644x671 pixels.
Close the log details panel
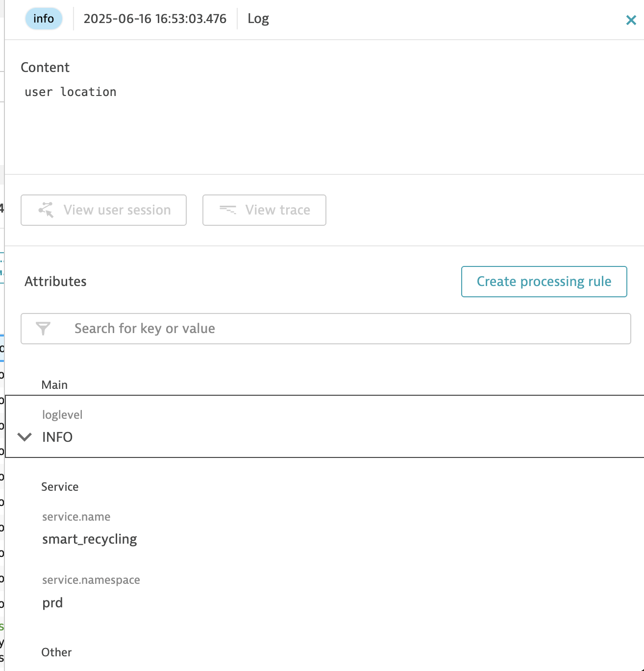coord(631,20)
